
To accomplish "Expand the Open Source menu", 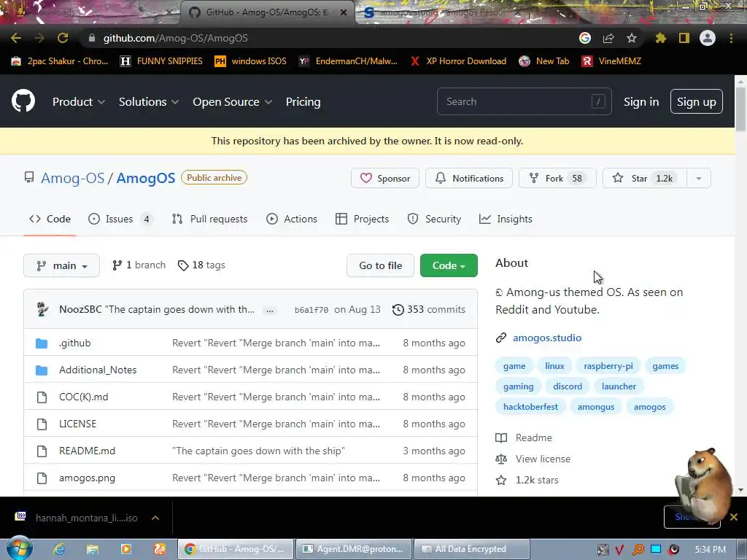I will 233,102.
